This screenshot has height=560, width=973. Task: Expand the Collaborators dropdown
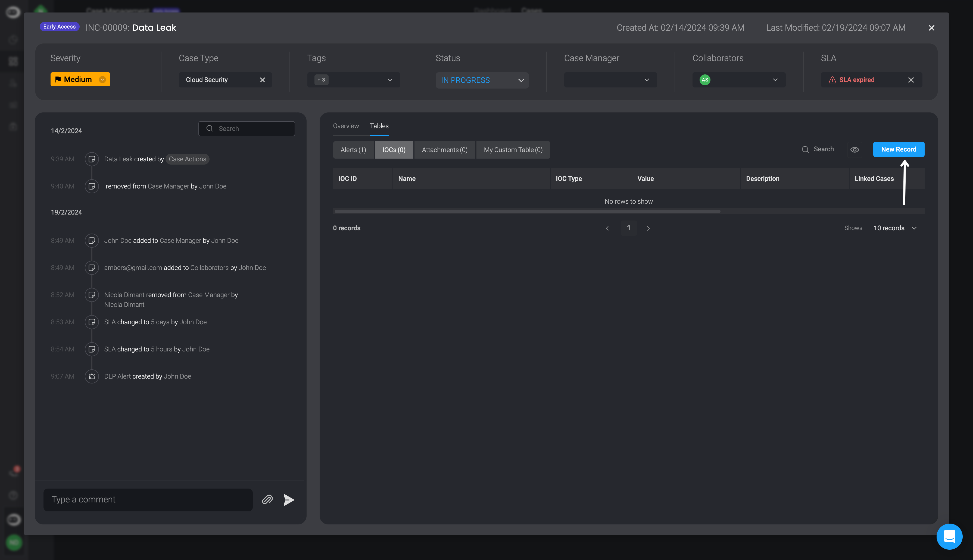pyautogui.click(x=775, y=80)
